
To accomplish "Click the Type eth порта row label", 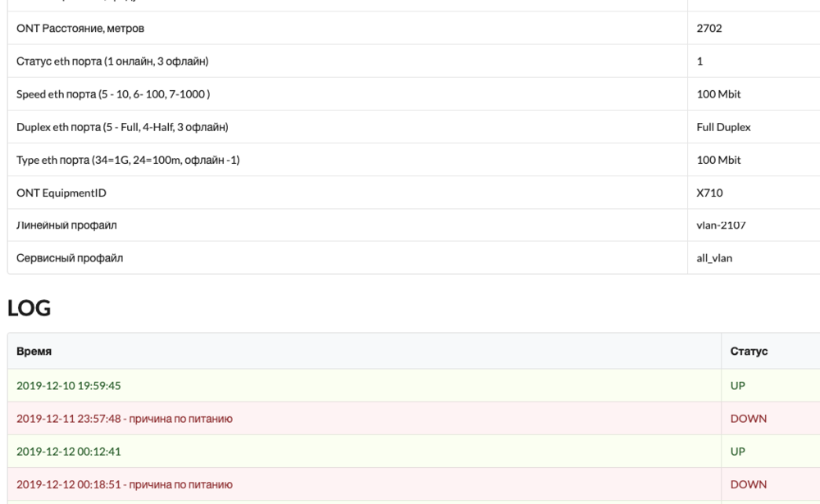I will point(128,160).
